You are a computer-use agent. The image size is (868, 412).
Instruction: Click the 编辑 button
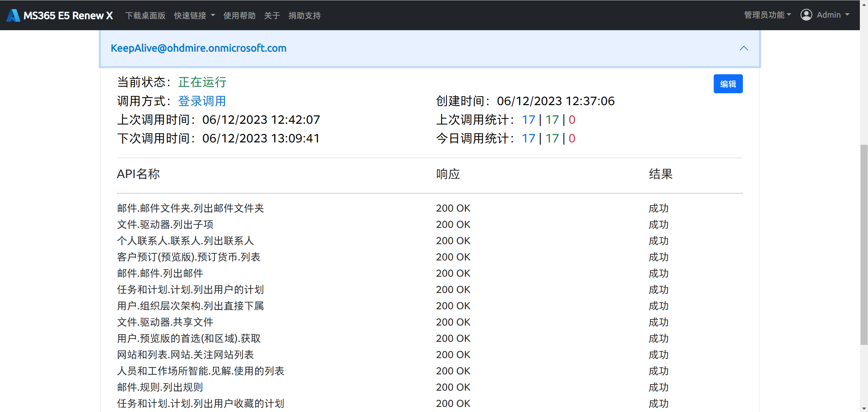pos(728,83)
